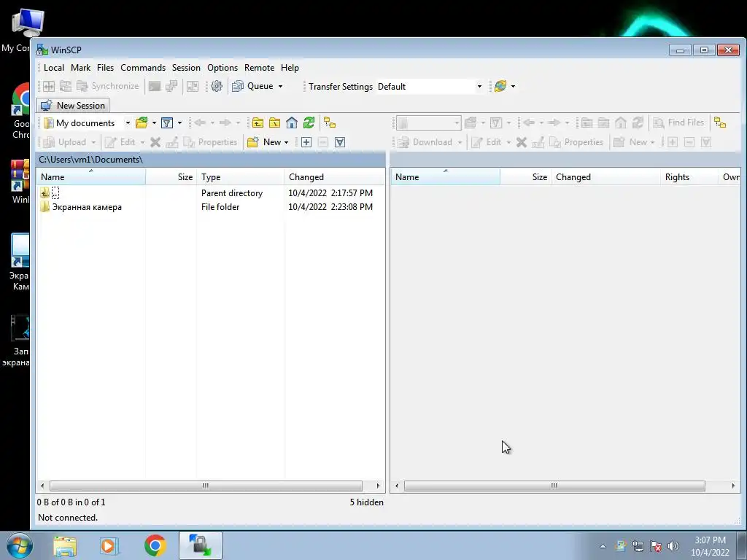Expand the arrow next to open-directory icon
Viewport: 747px width, 560px height.
coord(154,122)
